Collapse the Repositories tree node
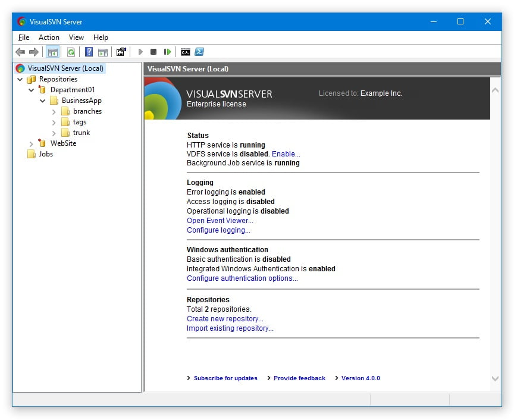This screenshot has height=420, width=514. (20, 79)
